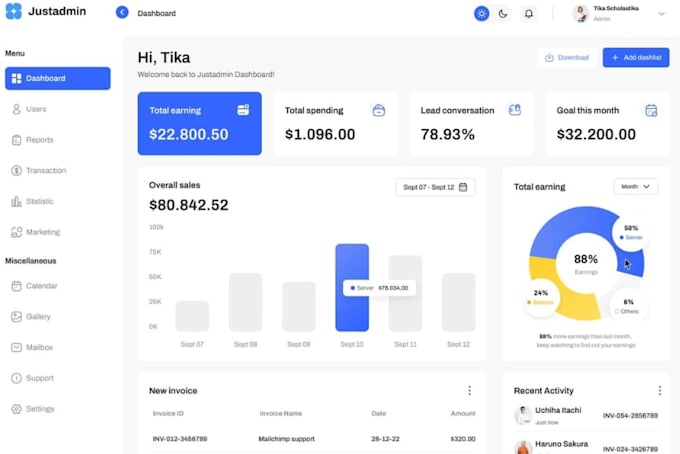Expand the user profile dropdown chevron
This screenshot has height=454, width=680.
662,13
